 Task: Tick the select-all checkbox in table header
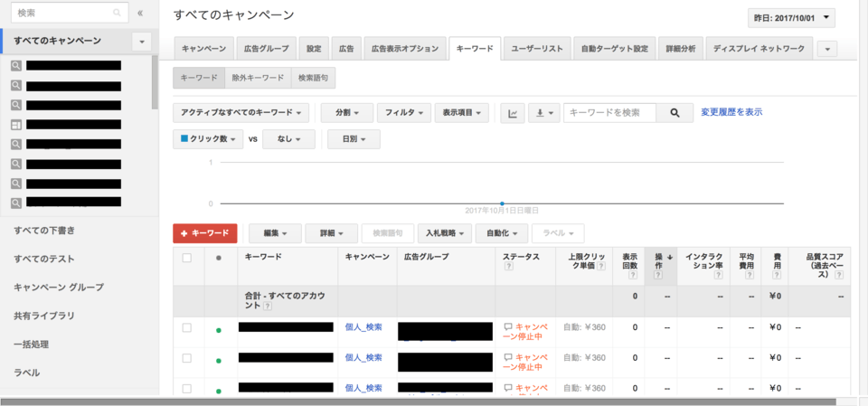(187, 258)
